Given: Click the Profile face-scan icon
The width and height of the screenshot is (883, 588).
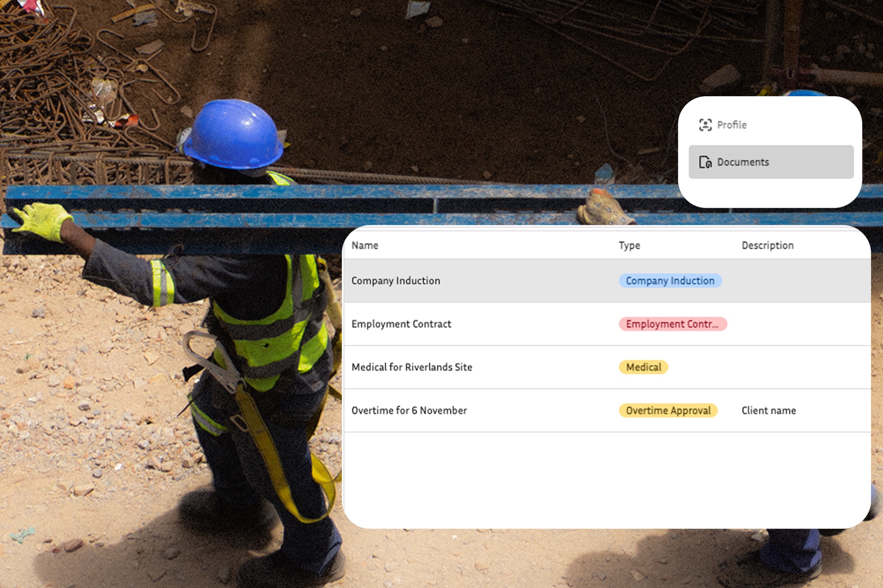Looking at the screenshot, I should click(705, 125).
